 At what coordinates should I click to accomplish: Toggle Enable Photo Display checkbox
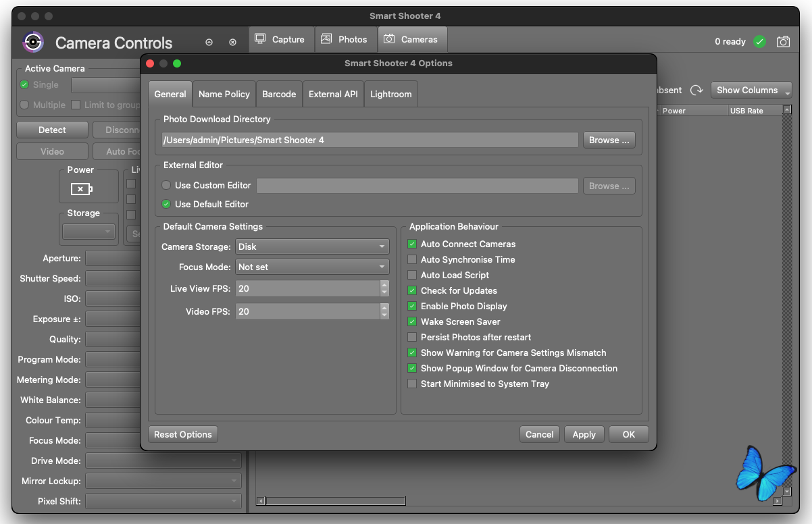coord(412,306)
